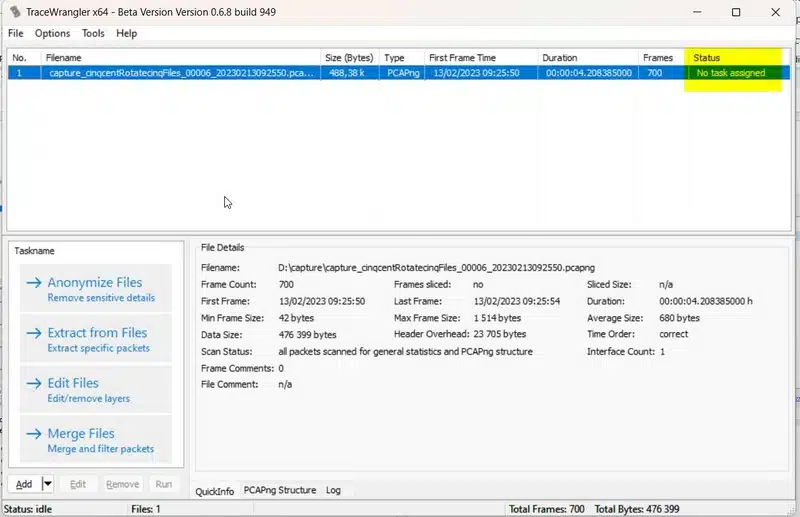Start the Merge Files task
The width and height of the screenshot is (800, 517).
[x=96, y=439]
